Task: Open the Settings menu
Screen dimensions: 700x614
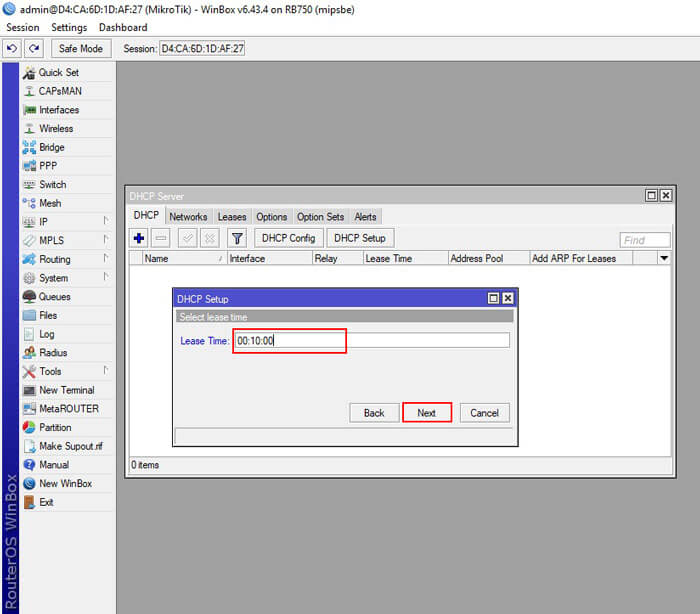Action: [x=69, y=28]
